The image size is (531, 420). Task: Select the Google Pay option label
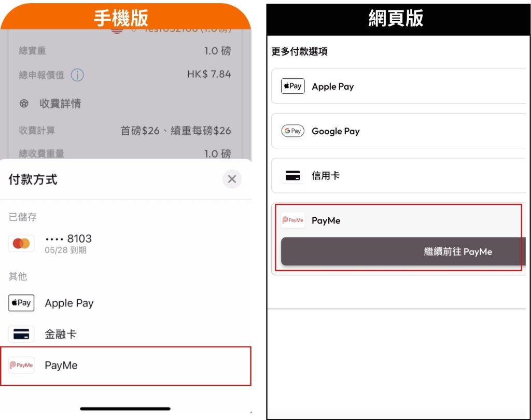coord(336,131)
